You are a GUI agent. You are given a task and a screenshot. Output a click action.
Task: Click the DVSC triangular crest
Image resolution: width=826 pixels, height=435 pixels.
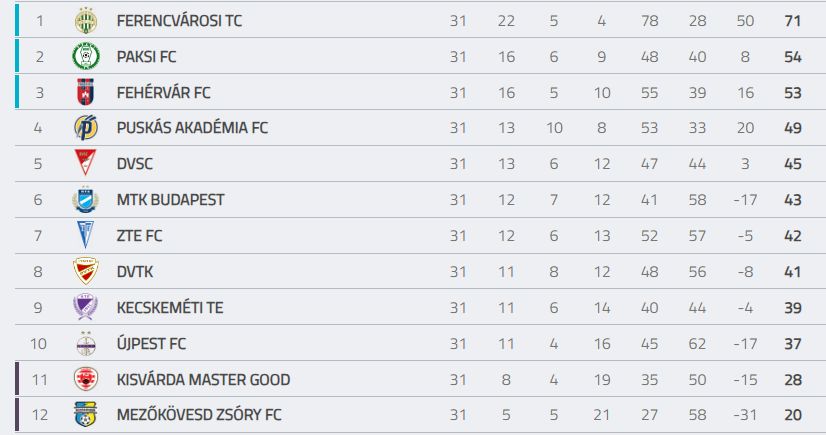click(x=85, y=162)
